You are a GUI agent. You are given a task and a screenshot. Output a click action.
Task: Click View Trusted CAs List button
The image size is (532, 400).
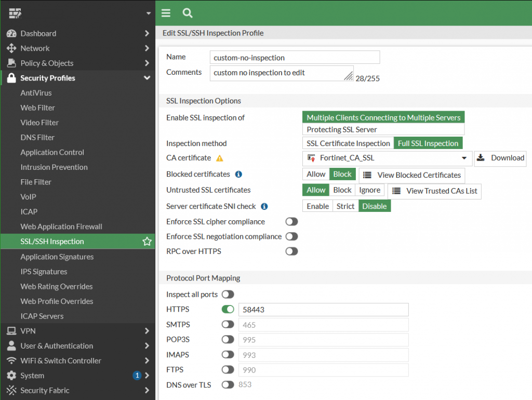tap(434, 191)
